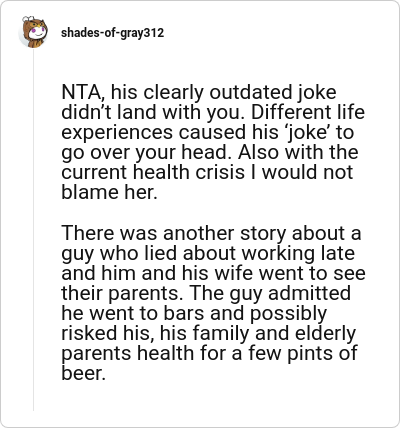The width and height of the screenshot is (400, 428).
Task: Click the text 'and him and his wife went to see'
Action: 213,273
